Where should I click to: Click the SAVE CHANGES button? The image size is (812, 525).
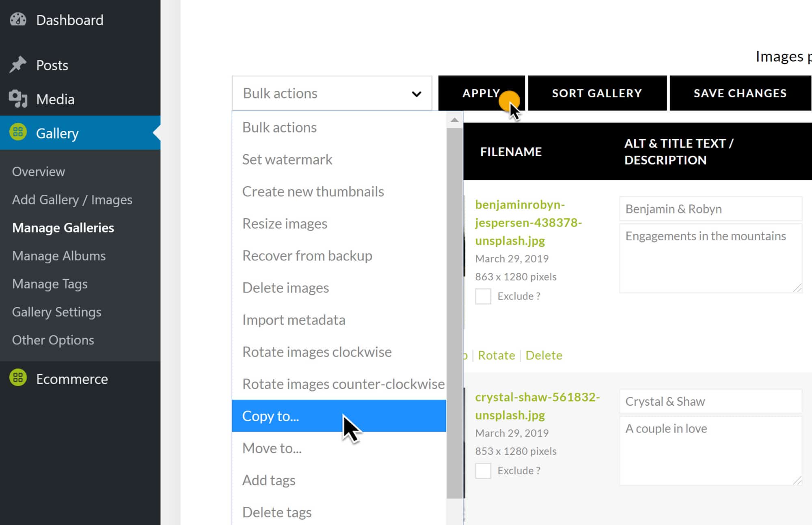click(x=740, y=93)
